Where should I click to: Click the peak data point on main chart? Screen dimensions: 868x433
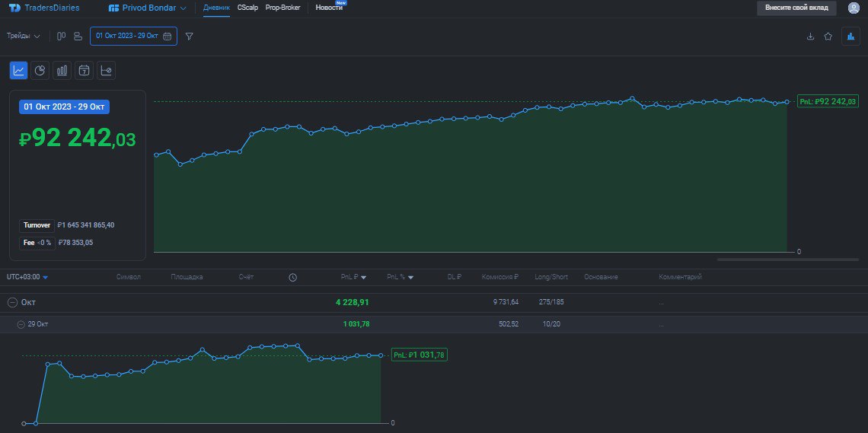point(632,98)
